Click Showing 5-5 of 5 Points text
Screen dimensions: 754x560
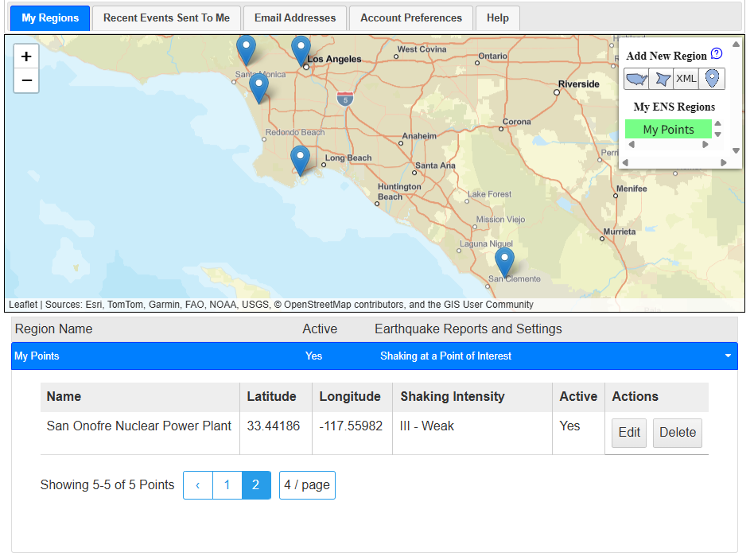pos(107,485)
